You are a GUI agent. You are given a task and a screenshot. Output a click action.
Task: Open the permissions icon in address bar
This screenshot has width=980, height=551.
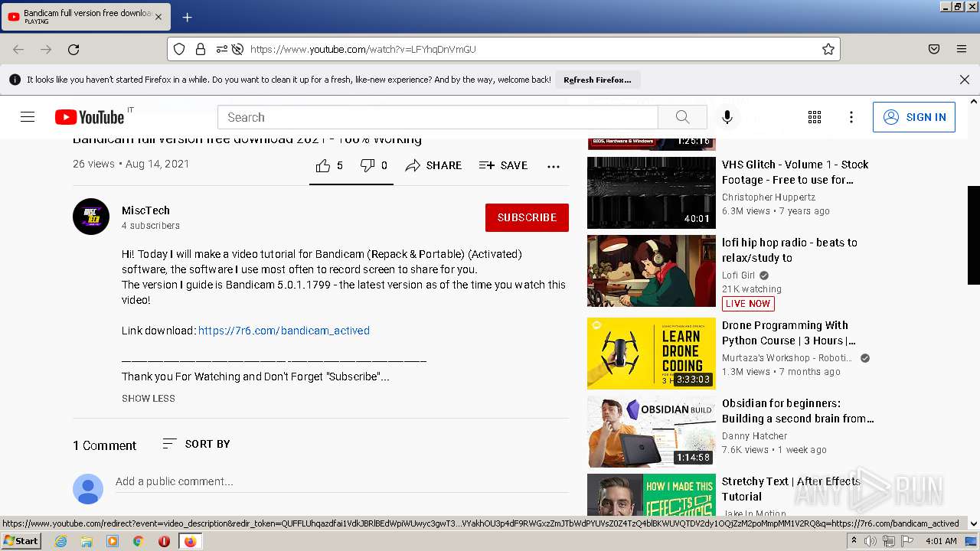tap(221, 49)
